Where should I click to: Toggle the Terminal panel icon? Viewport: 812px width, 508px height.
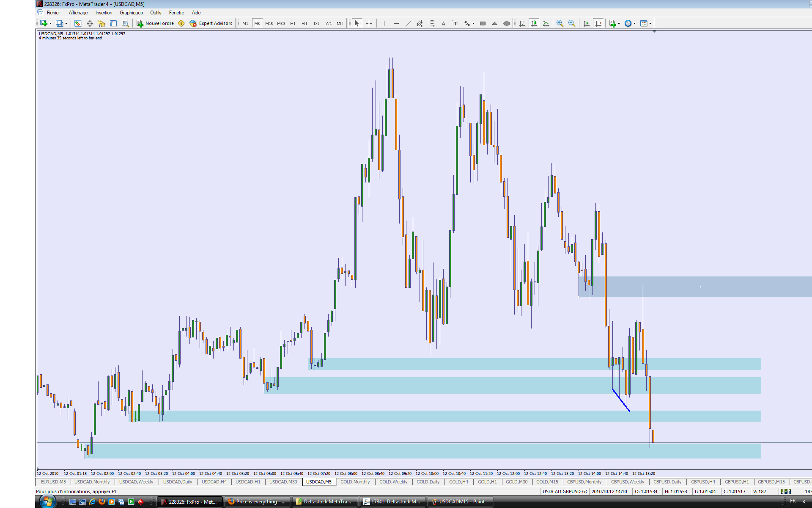pyautogui.click(x=113, y=23)
